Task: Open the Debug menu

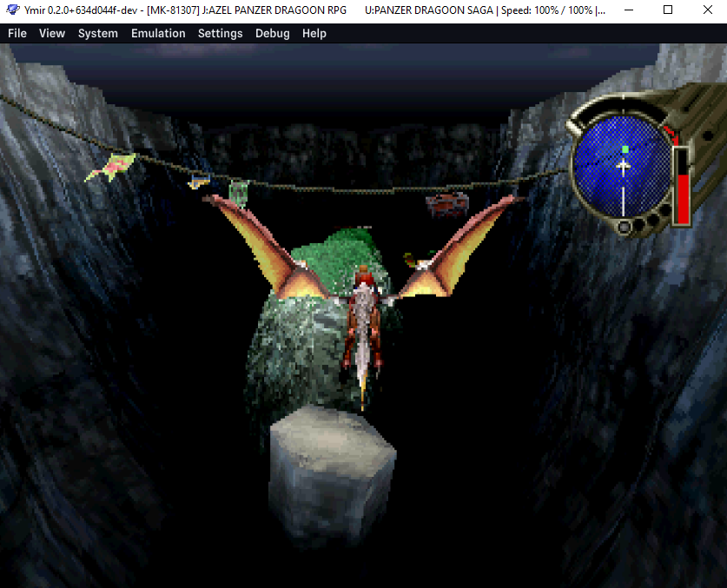Action: 272,33
